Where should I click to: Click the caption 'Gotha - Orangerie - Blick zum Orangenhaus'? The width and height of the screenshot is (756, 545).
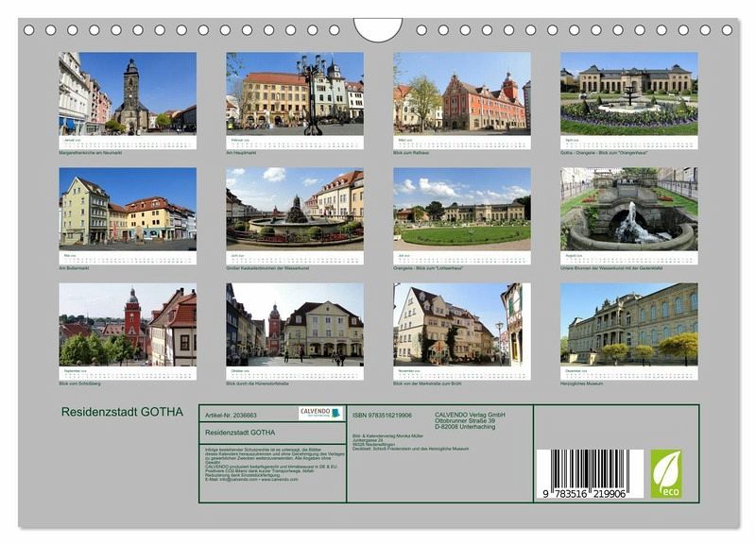point(604,153)
